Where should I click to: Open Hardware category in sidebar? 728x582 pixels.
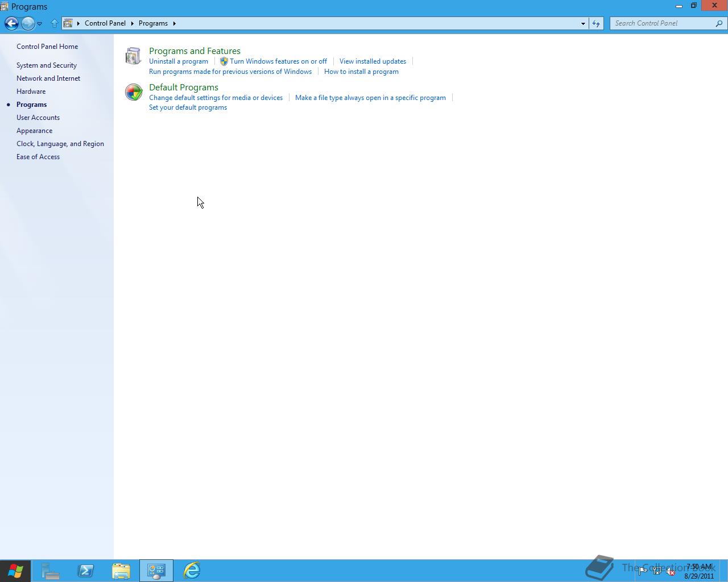point(31,92)
